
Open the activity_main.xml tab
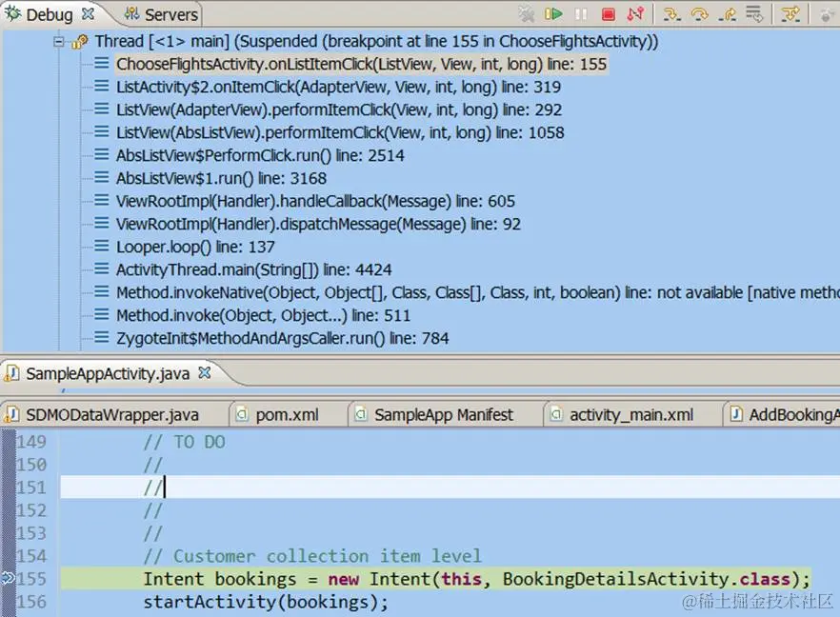coord(631,414)
